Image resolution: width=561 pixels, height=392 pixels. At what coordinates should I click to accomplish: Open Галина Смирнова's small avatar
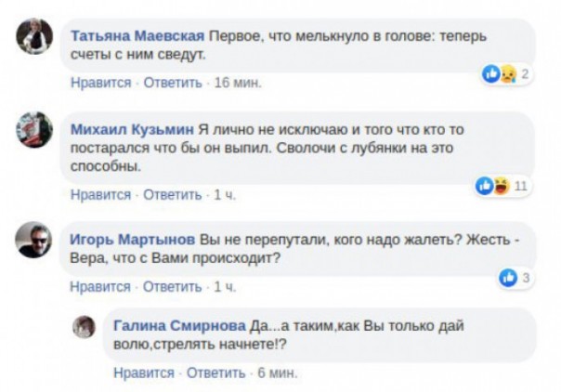(x=85, y=327)
